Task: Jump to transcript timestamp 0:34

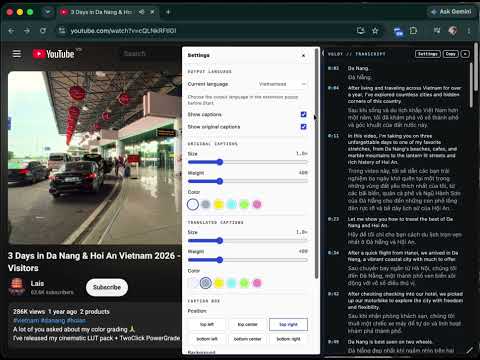Action: coord(333,253)
